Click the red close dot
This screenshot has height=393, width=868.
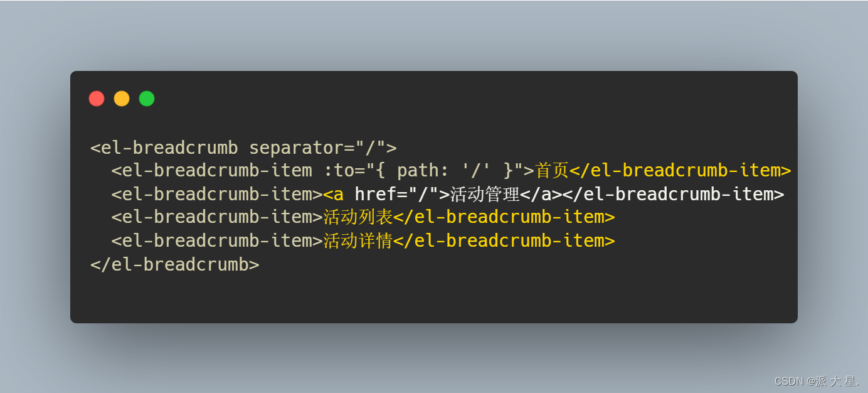[x=97, y=99]
